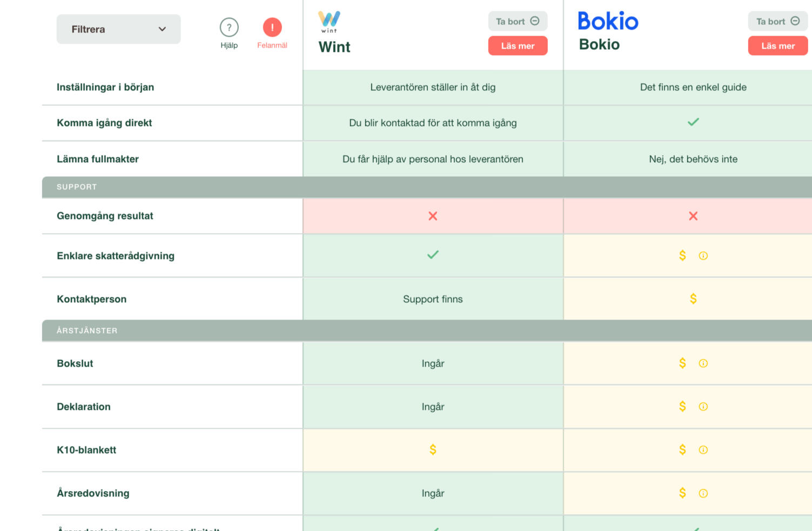Click info icon in Bokio Bokslut row
Screen dimensions: 812x531
pos(703,363)
